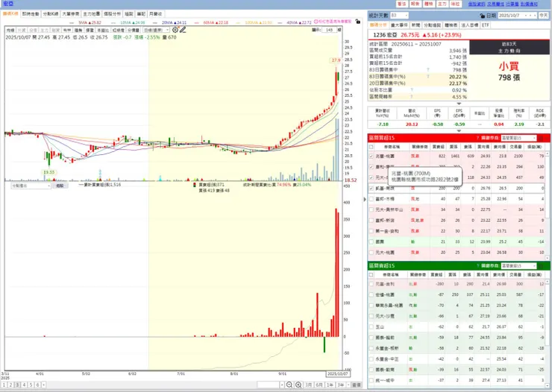Toggle the lock icon beside 日期

click(483, 16)
